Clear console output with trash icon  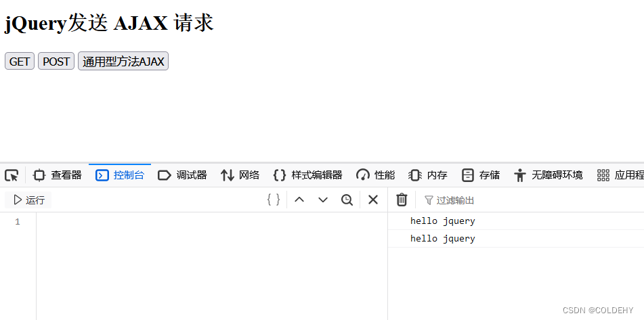point(402,200)
